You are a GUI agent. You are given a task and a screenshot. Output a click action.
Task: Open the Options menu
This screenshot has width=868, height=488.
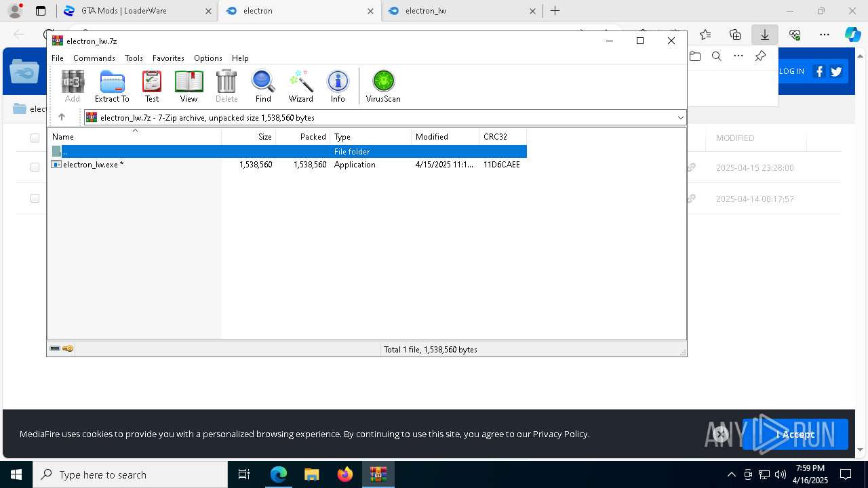(x=208, y=58)
